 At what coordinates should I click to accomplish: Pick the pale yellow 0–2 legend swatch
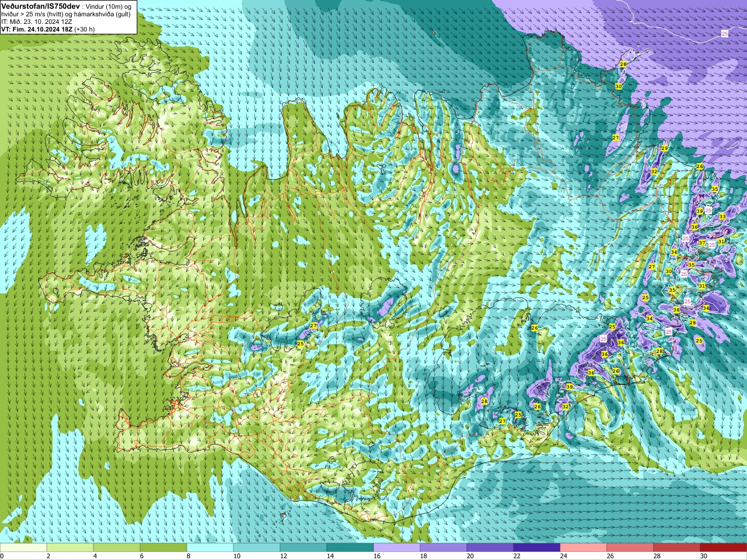pyautogui.click(x=23, y=548)
